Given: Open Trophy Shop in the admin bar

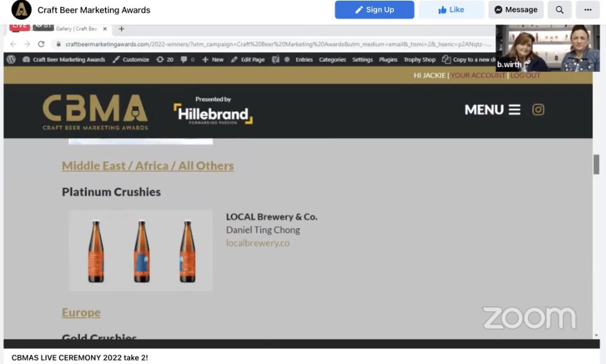Looking at the screenshot, I should click(419, 60).
